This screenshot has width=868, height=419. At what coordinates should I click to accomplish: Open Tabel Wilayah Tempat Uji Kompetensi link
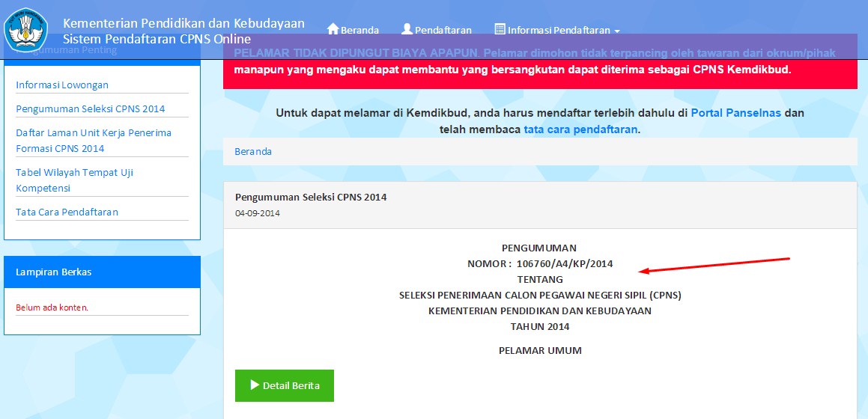point(74,180)
